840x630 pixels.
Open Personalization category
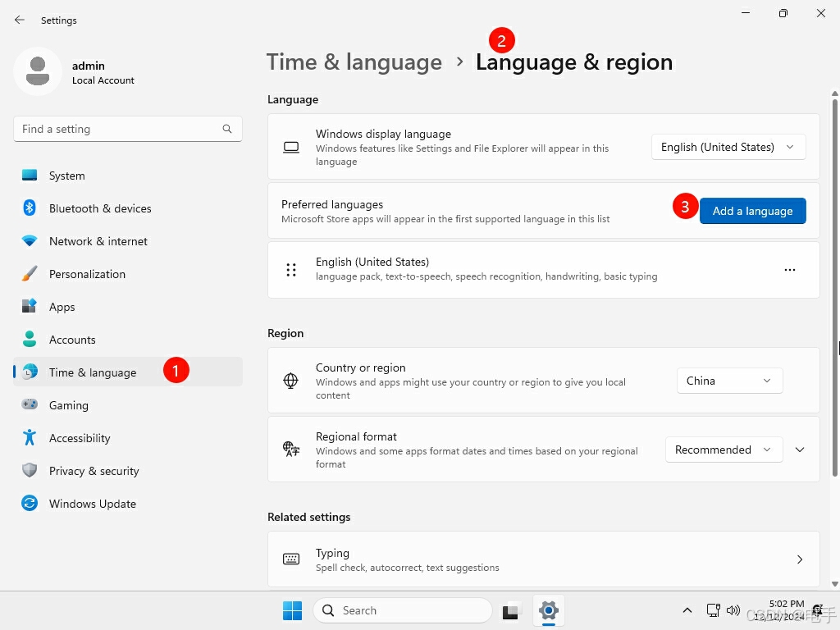tap(127, 274)
